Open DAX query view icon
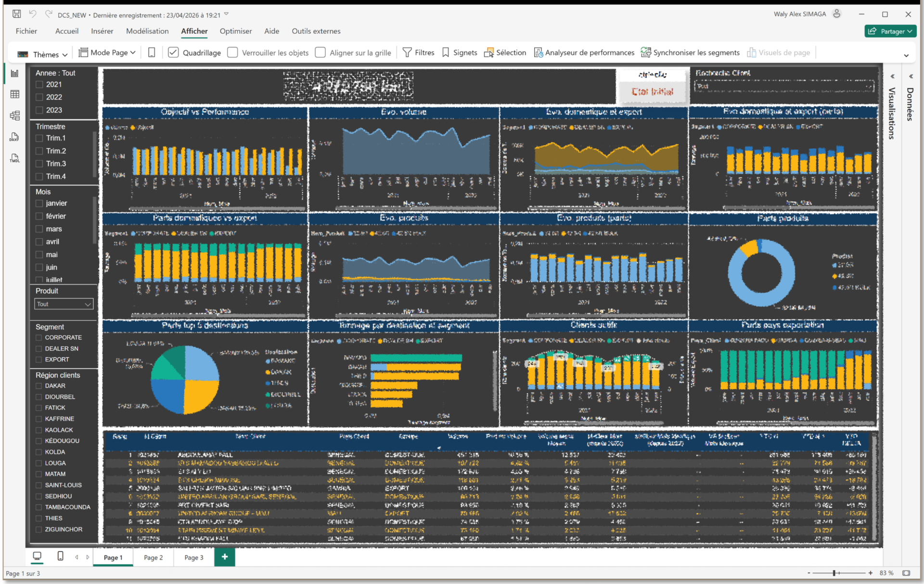The height and width of the screenshot is (584, 924). pyautogui.click(x=15, y=137)
